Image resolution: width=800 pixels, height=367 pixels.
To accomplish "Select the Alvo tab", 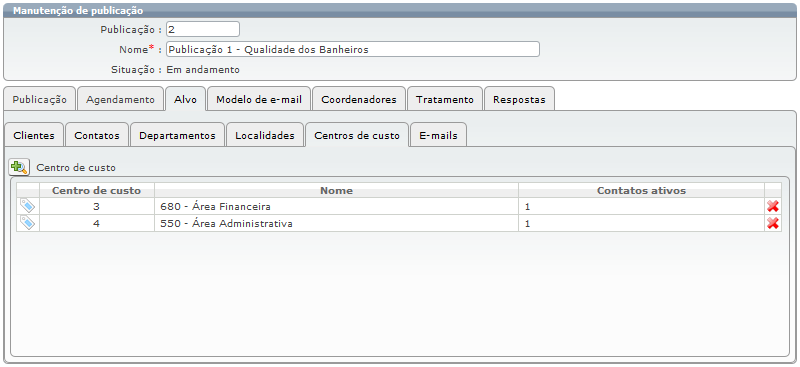I will coord(185,99).
